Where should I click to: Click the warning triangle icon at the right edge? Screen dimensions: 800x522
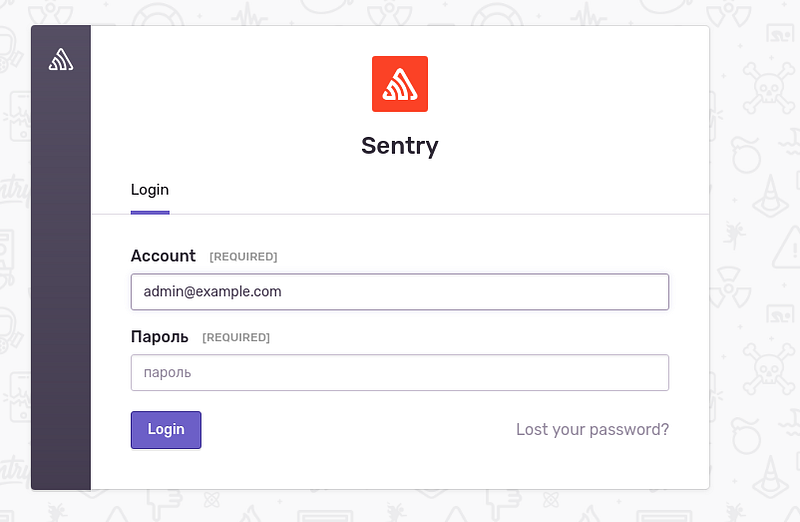(787, 247)
